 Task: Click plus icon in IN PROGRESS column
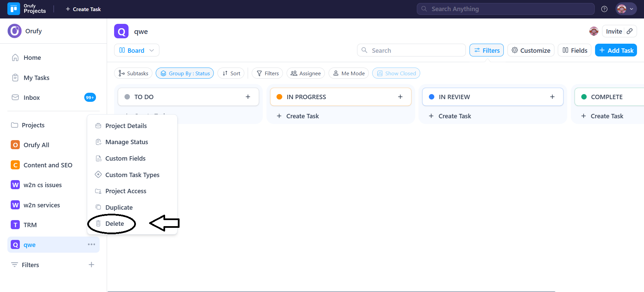pos(400,97)
